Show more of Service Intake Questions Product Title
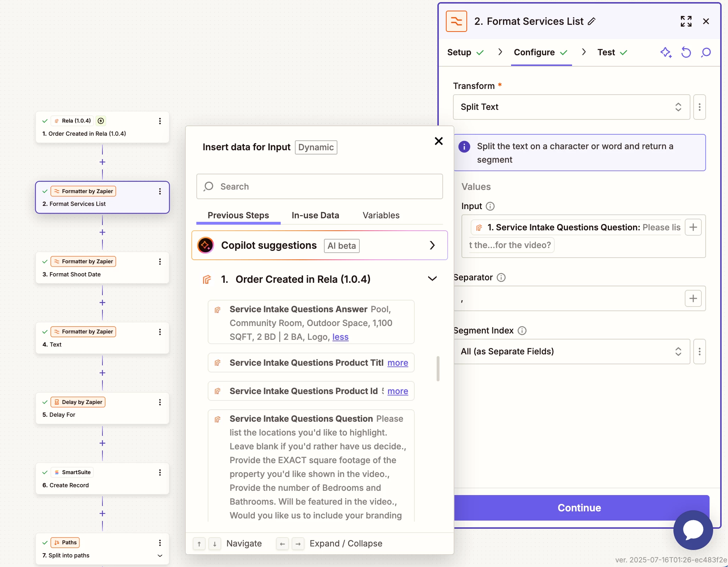728x567 pixels. (398, 363)
